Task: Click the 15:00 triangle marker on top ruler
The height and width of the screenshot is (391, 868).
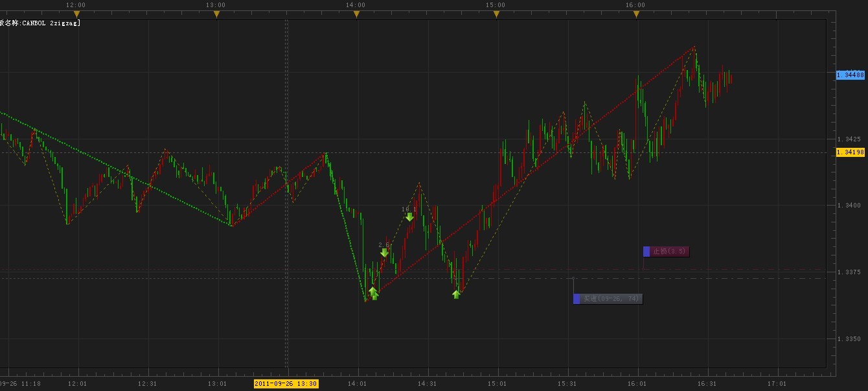Action: tap(496, 14)
